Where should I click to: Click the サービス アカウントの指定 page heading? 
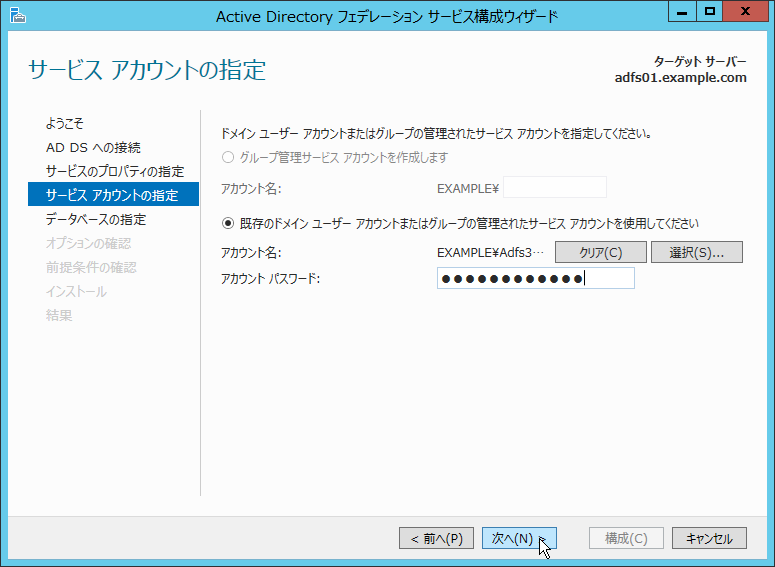[147, 69]
